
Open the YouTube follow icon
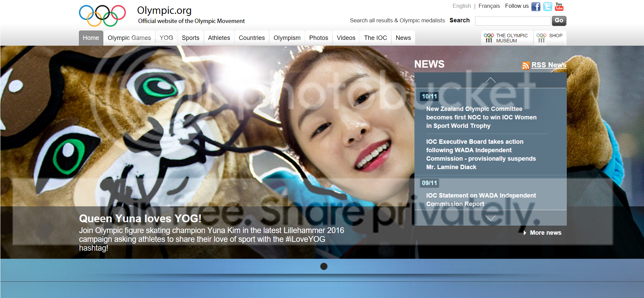(x=559, y=6)
